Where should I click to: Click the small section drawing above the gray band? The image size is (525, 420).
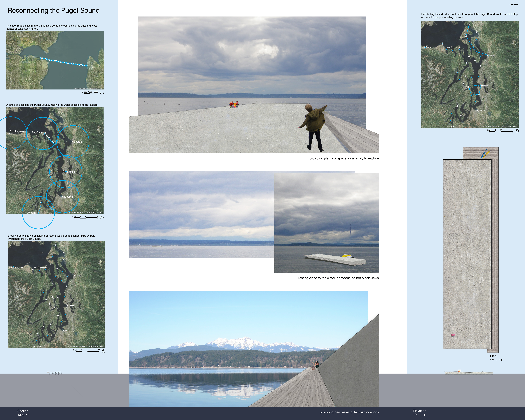(55, 373)
